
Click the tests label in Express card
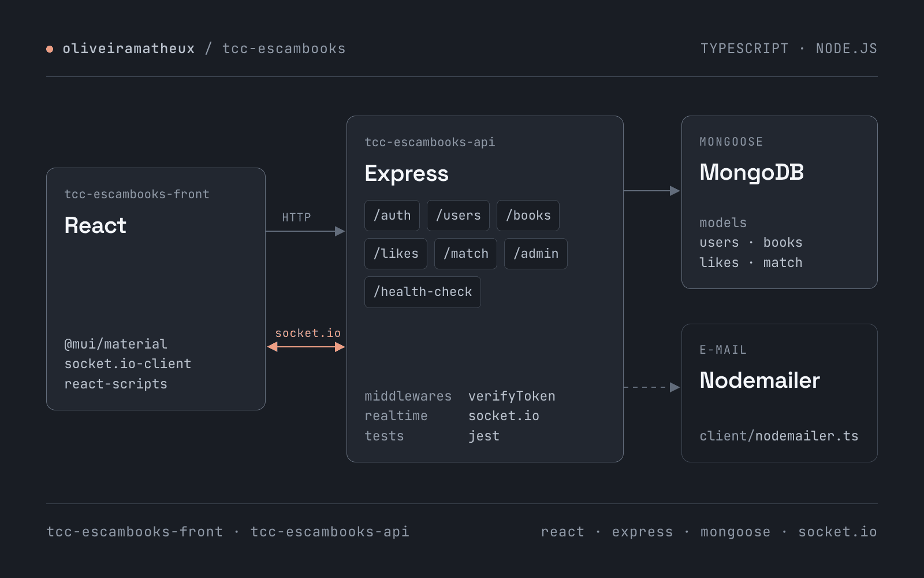384,436
